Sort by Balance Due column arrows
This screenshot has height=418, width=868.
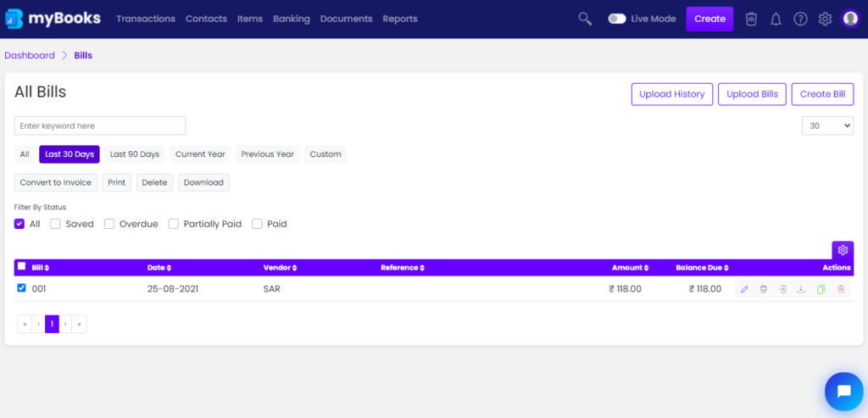pyautogui.click(x=726, y=268)
